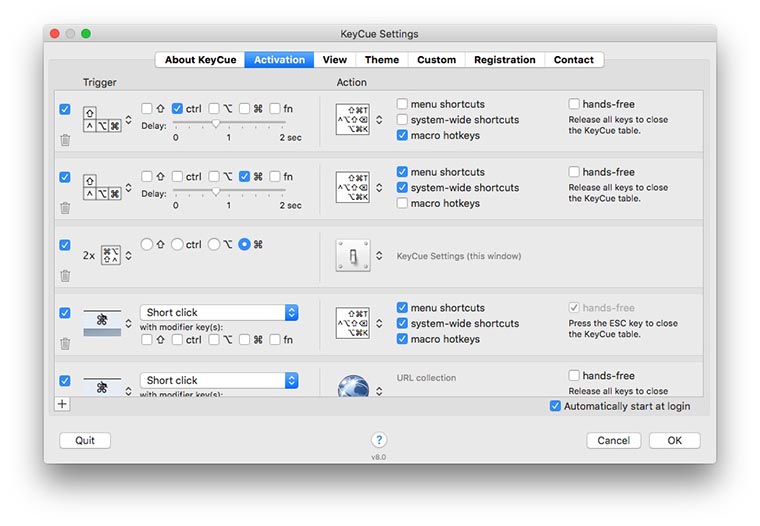Trash the Short click row with macro hotkeys

[x=65, y=344]
